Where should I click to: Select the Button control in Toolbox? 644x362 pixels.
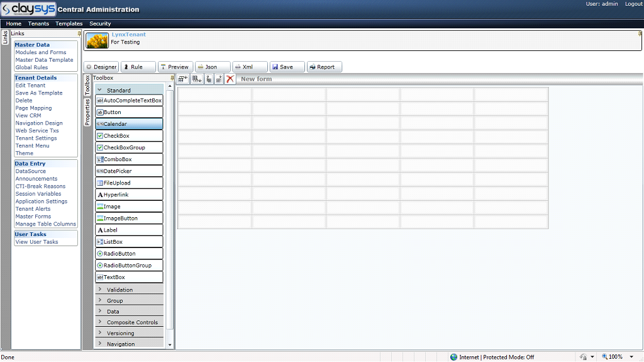tap(129, 112)
